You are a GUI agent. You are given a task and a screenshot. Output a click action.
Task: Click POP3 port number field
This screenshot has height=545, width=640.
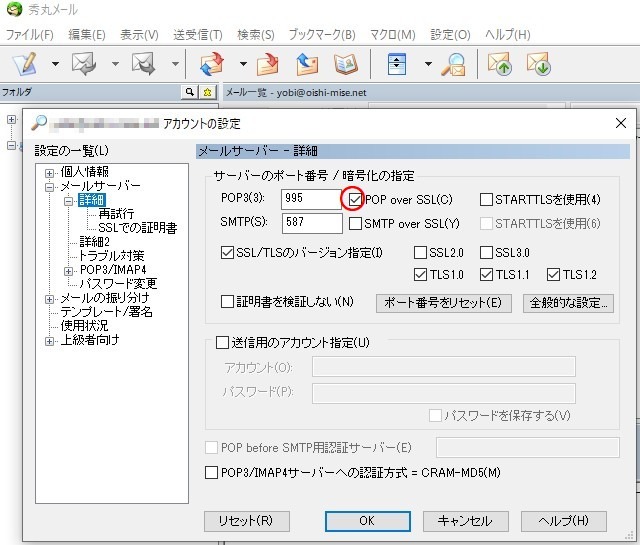point(311,199)
